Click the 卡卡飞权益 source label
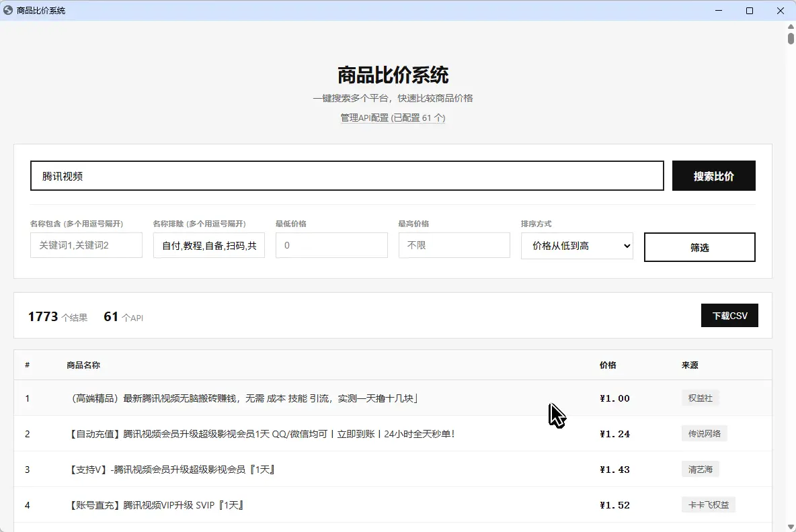 click(708, 504)
